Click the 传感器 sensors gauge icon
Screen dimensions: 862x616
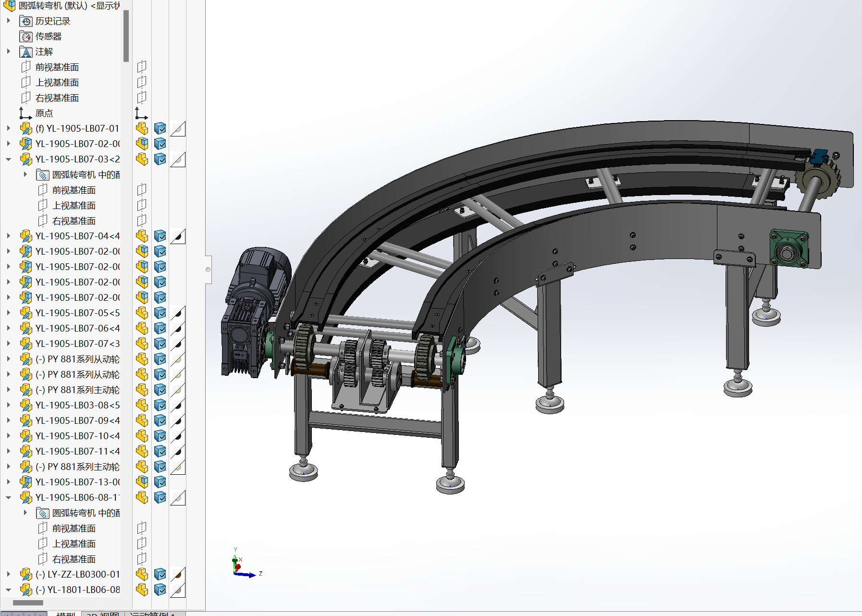[x=26, y=37]
